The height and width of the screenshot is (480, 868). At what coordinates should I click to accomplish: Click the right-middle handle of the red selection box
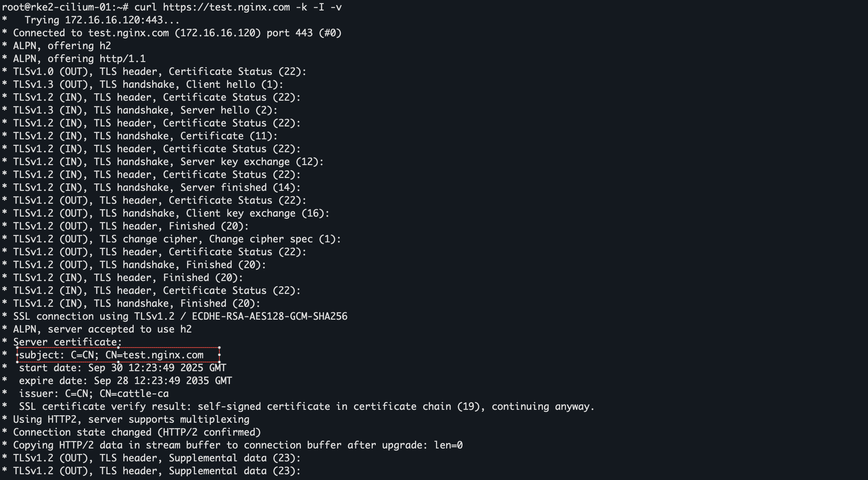[x=219, y=355]
